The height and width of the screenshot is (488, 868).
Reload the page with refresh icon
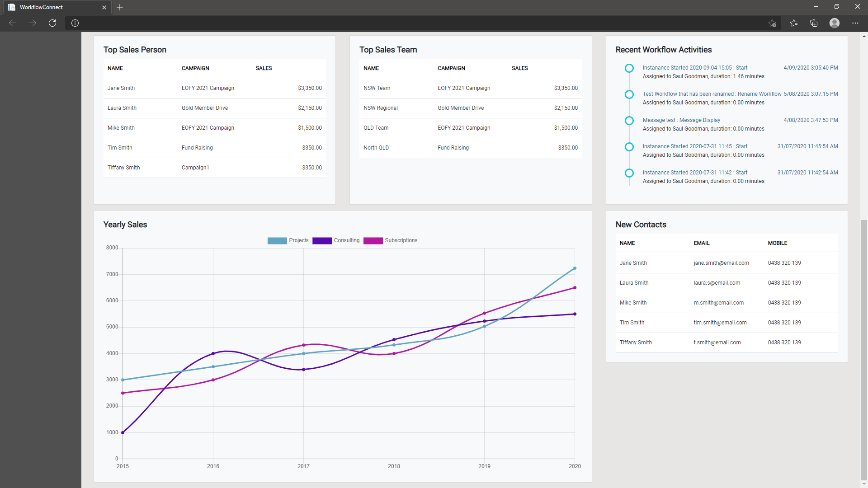pyautogui.click(x=52, y=23)
